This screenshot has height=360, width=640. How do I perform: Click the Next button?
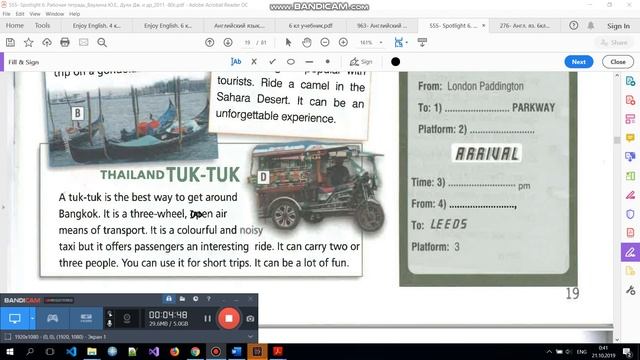click(578, 62)
